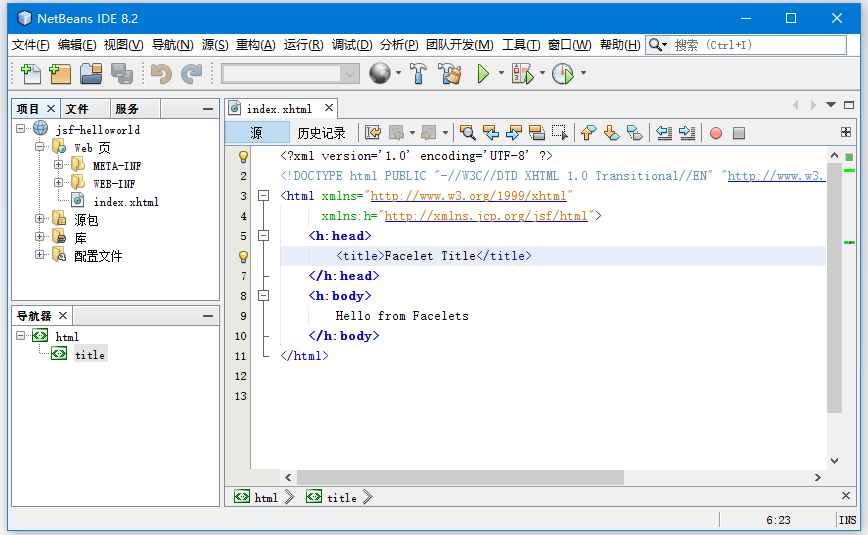Image resolution: width=868 pixels, height=535 pixels.
Task: Start macro recording with red circle button
Action: 716,133
